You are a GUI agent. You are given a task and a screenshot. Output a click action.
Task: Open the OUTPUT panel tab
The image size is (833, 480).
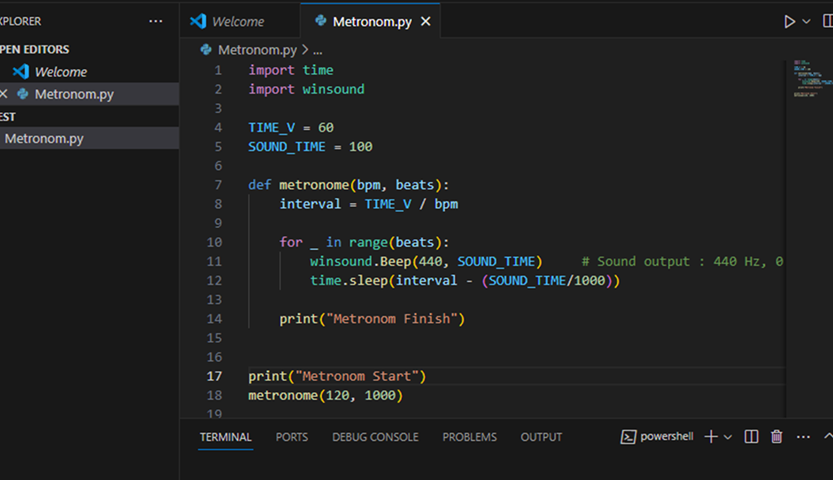[x=541, y=437]
